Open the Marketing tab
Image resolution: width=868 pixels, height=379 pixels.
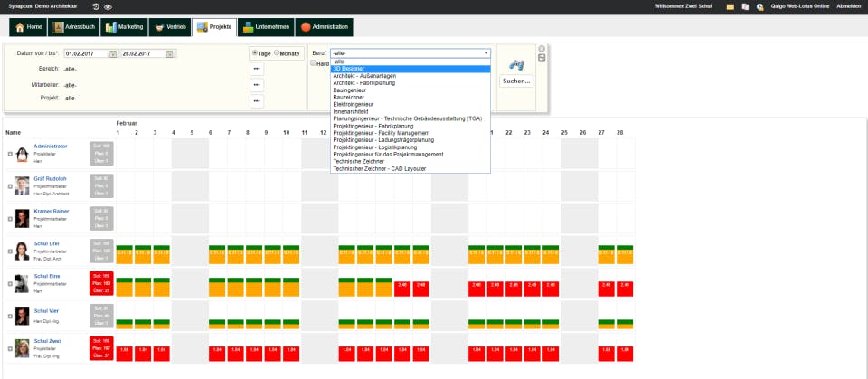click(x=124, y=27)
